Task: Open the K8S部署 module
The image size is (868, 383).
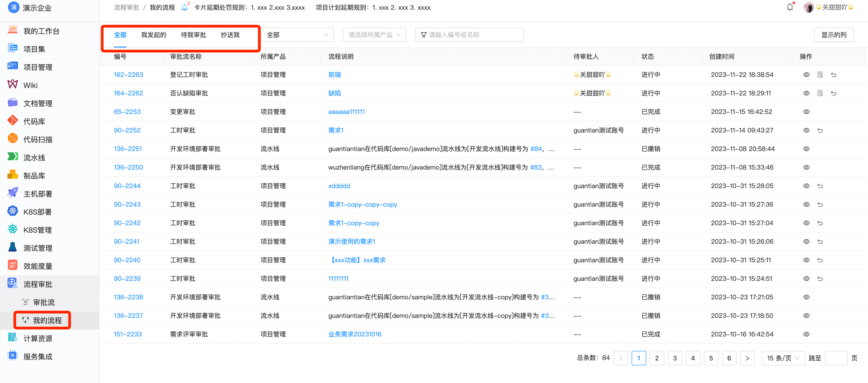Action: click(x=37, y=211)
